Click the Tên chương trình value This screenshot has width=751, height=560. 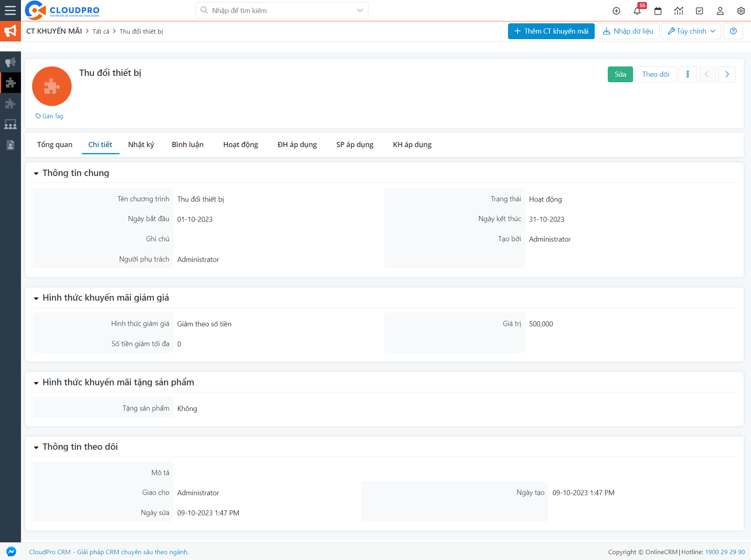click(201, 199)
